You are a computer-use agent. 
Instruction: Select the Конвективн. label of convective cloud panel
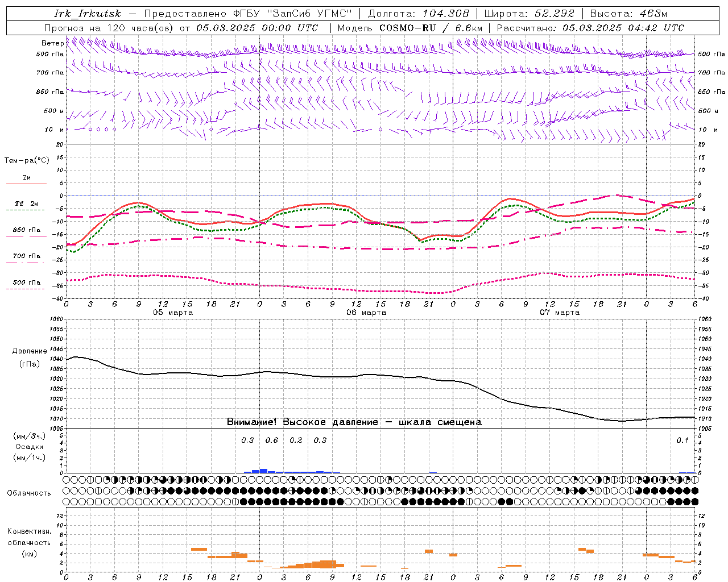(x=29, y=531)
